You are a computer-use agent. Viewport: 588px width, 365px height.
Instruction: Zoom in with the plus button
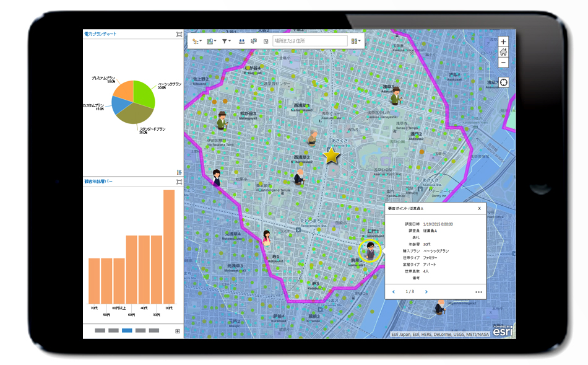(503, 42)
